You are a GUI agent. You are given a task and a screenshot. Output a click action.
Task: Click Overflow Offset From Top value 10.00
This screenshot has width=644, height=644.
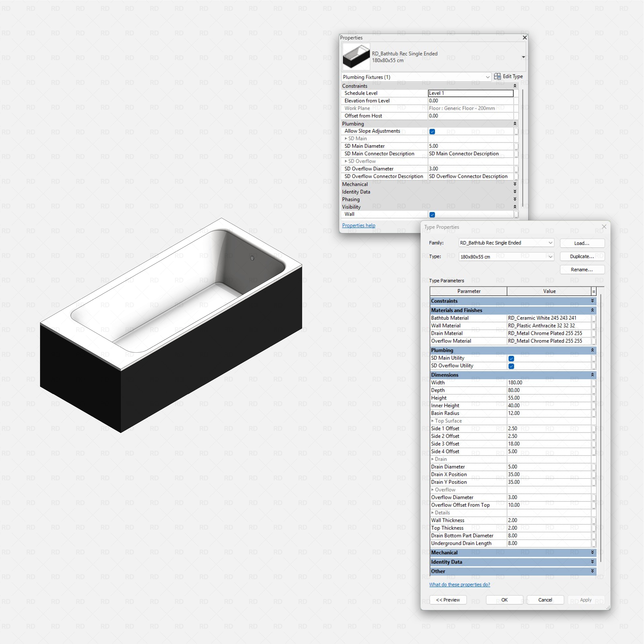549,505
